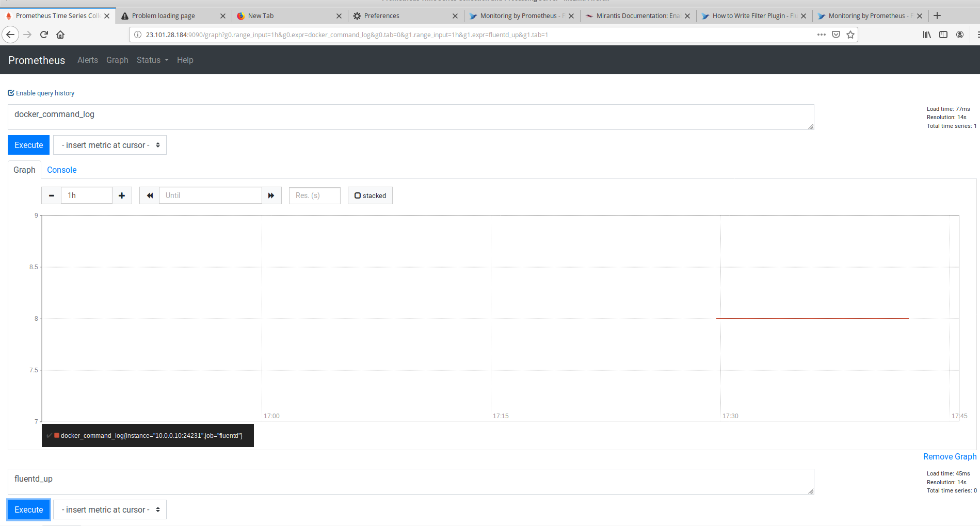Viewport: 980px width, 526px height.
Task: Decrease the graph time range with minus
Action: [x=51, y=195]
